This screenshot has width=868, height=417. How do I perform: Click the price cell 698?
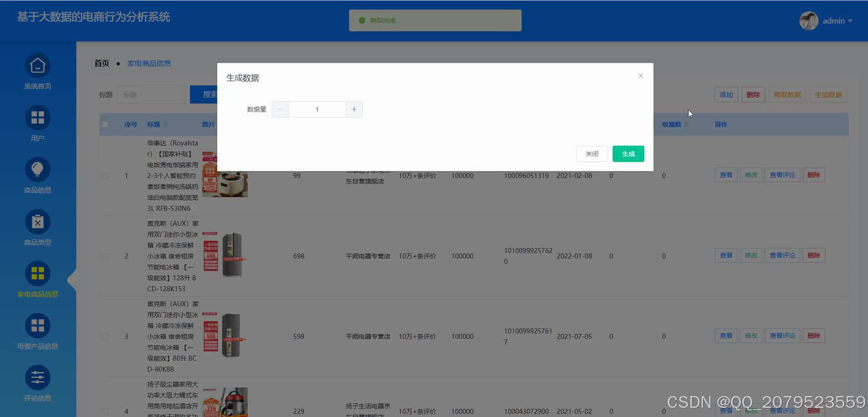click(x=299, y=256)
